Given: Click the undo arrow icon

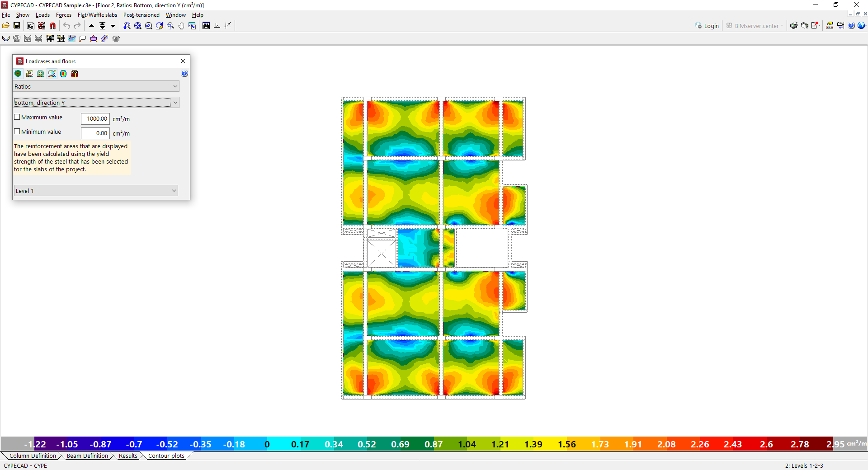Looking at the screenshot, I should (66, 26).
